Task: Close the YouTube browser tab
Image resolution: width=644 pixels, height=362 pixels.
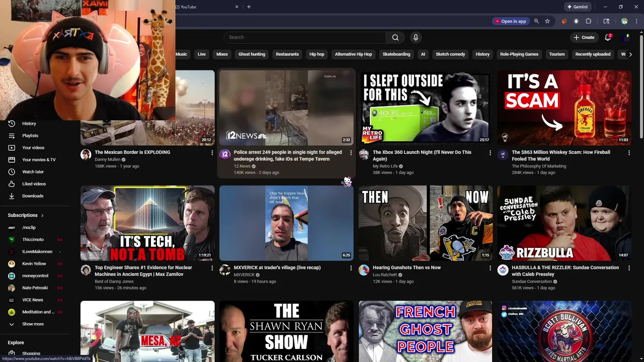Action: 236,7
